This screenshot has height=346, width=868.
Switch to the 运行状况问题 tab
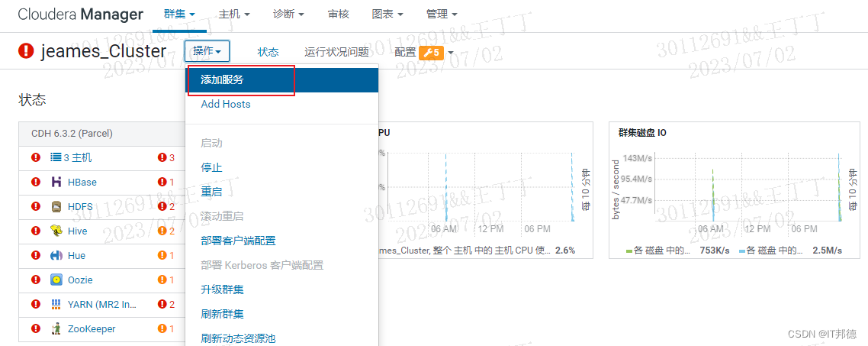336,52
